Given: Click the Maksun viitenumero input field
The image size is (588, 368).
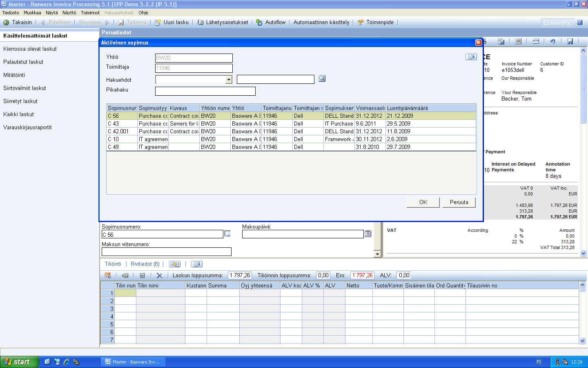Looking at the screenshot, I should [x=167, y=251].
